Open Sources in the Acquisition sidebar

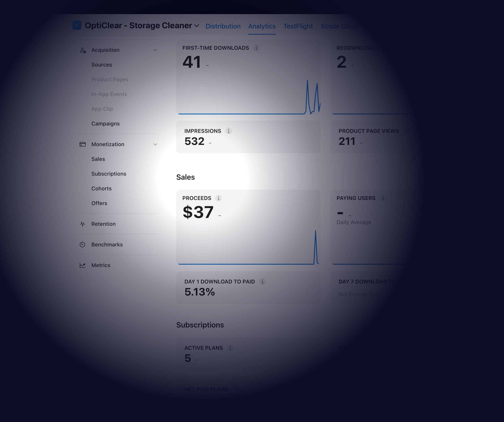click(102, 65)
